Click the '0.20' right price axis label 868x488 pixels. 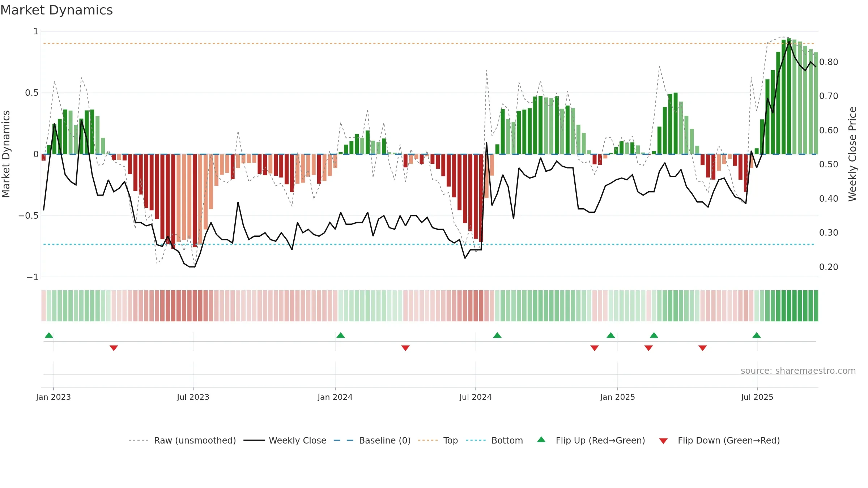tap(829, 267)
